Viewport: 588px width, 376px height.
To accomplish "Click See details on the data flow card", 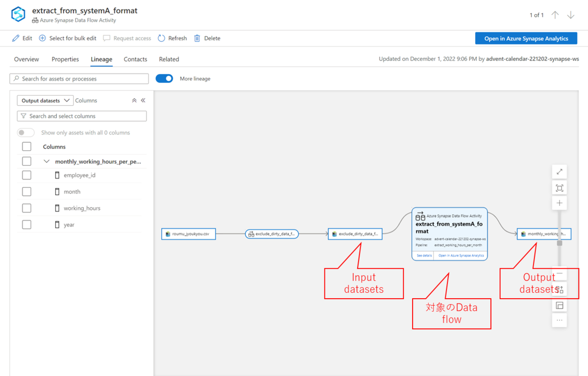I will [424, 256].
